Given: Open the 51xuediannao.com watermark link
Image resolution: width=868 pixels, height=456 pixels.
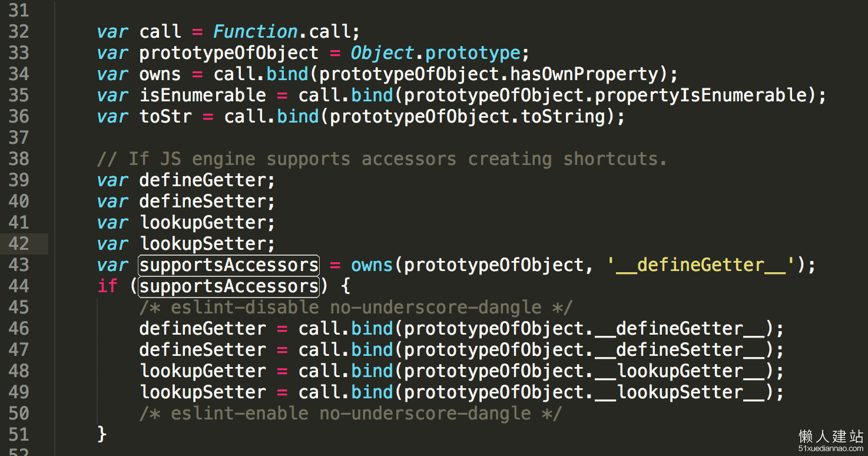Looking at the screenshot, I should click(831, 449).
